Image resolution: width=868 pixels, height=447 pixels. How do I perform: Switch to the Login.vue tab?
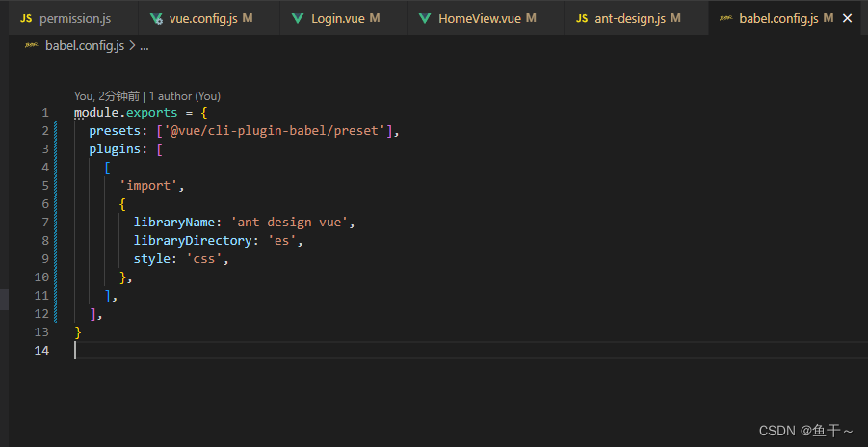(343, 19)
